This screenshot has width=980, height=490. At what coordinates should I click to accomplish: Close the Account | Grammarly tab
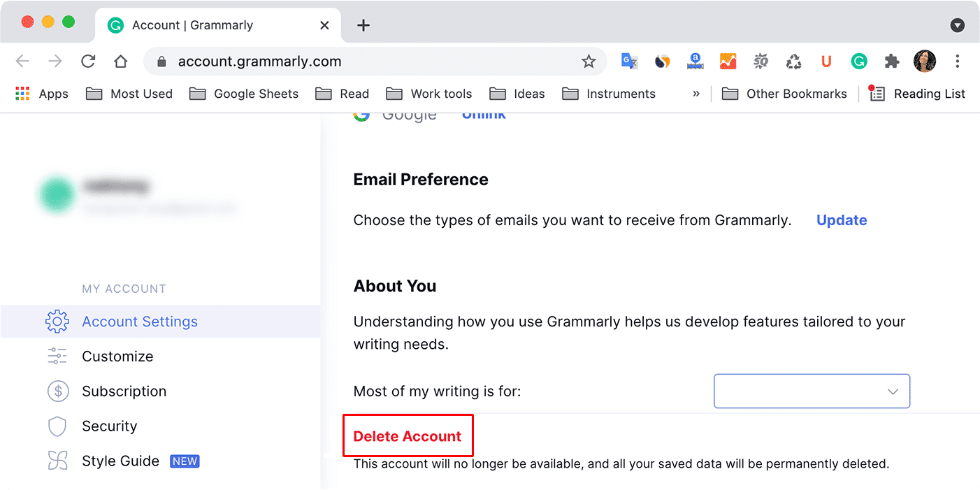click(324, 25)
